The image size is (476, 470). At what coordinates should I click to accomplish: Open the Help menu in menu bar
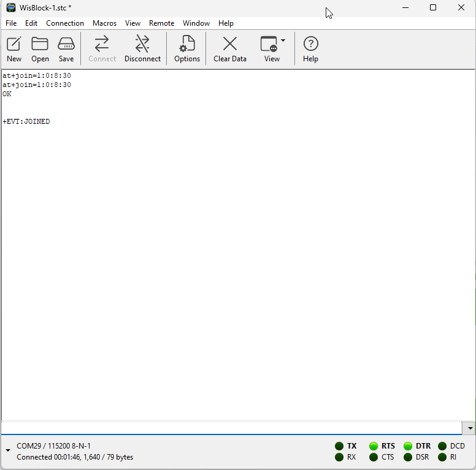coord(226,23)
